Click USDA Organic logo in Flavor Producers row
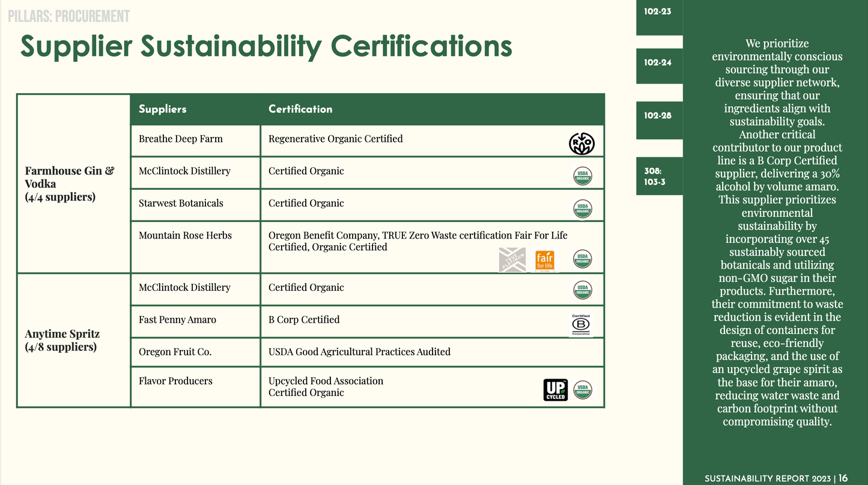 click(x=583, y=389)
